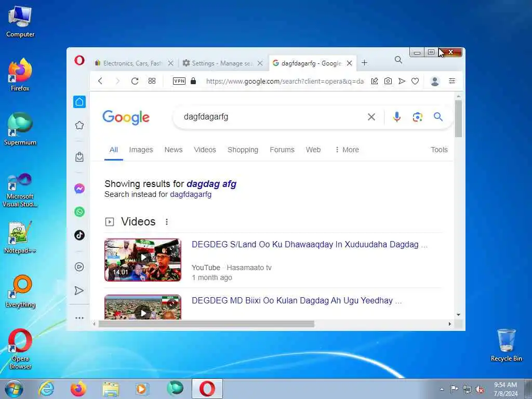This screenshot has width=532, height=399.
Task: Open the Opera account profile
Action: pos(435,81)
